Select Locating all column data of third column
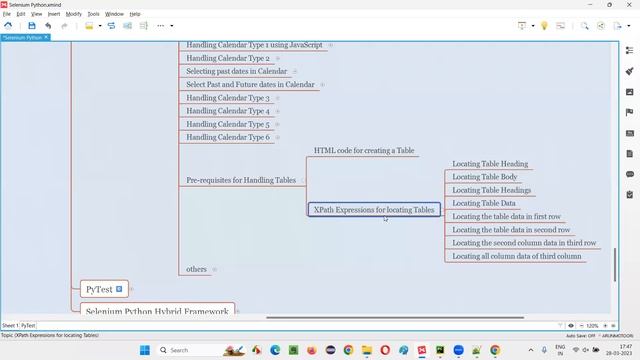This screenshot has height=360, width=640. (516, 256)
